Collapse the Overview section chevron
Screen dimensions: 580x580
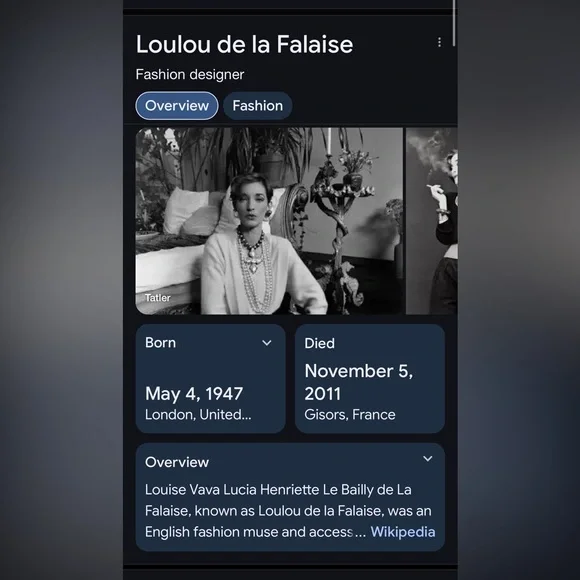coord(428,459)
